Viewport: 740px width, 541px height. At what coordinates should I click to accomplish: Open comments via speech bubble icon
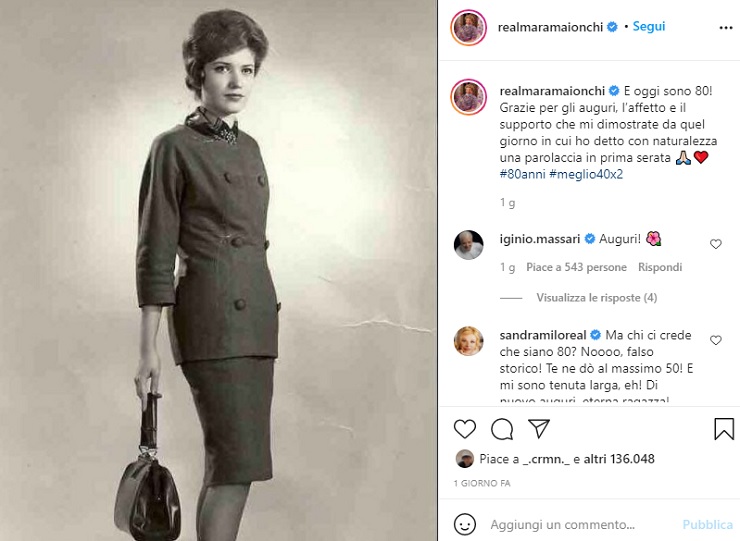(502, 429)
